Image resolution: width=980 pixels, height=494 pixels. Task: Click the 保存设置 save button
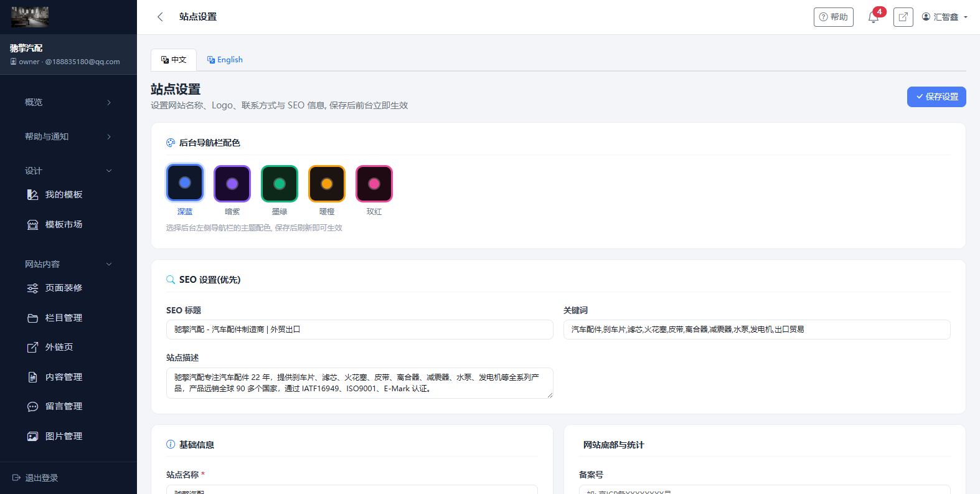pos(936,97)
